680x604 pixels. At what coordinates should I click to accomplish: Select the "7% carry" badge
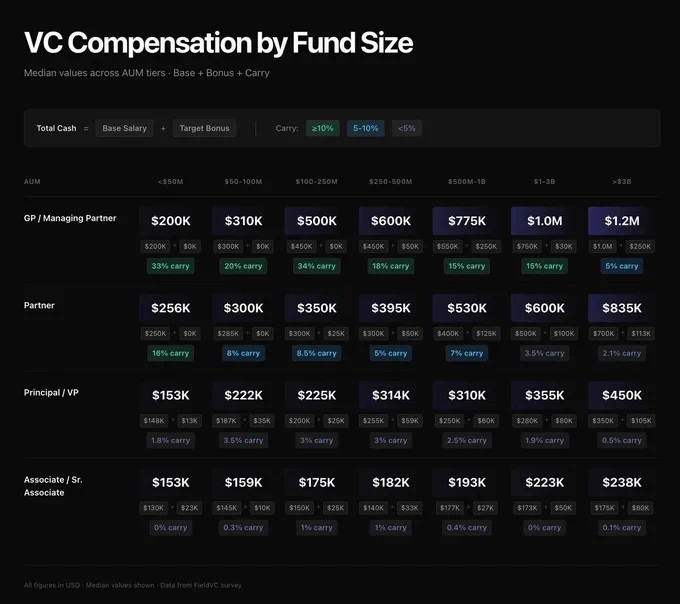[x=467, y=353]
